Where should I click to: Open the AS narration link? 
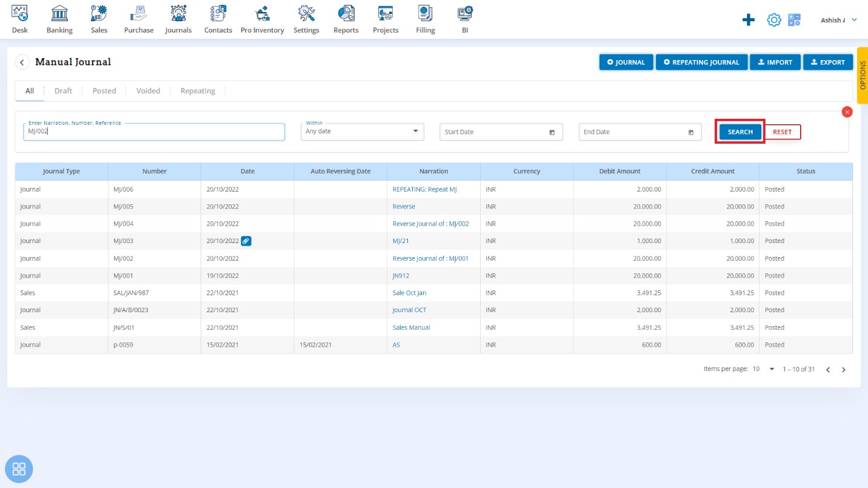click(x=396, y=345)
